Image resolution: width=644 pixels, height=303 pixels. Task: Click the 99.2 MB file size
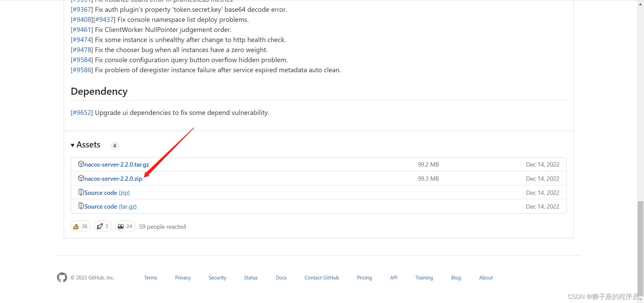[428, 165]
